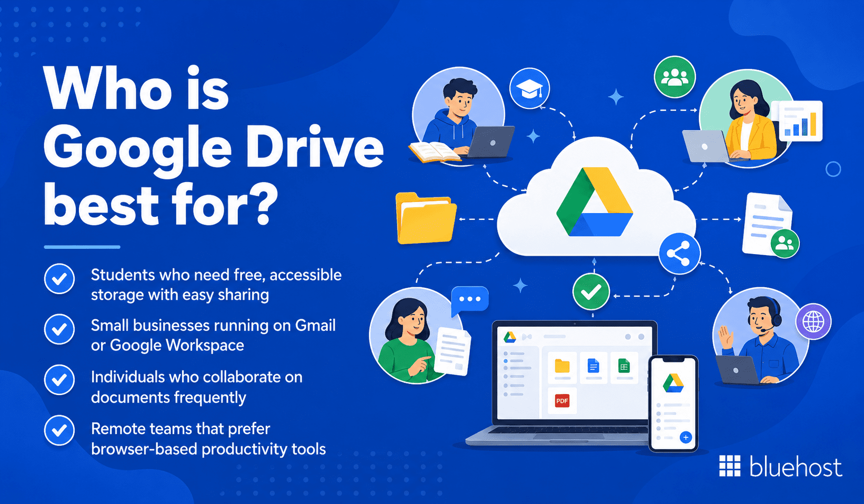Click the green group of people icon
The width and height of the screenshot is (864, 504).
tap(675, 77)
